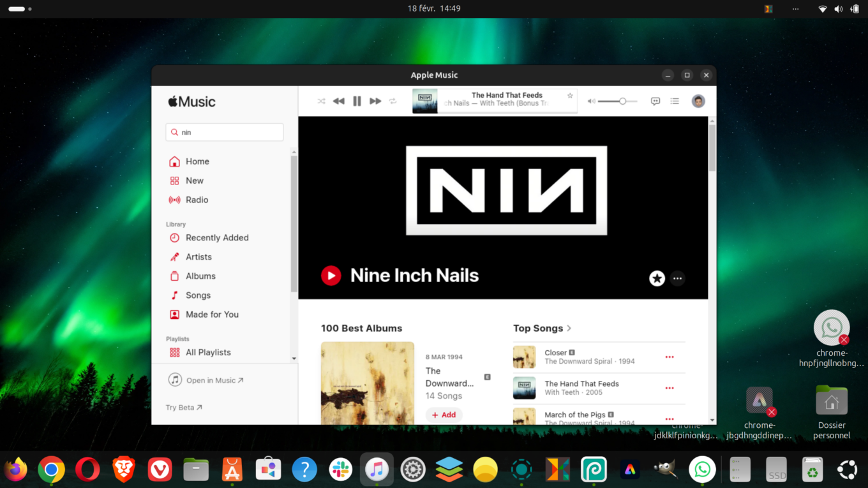Open more options for The Hand That Feeds row
This screenshot has height=488, width=868.
[670, 388]
